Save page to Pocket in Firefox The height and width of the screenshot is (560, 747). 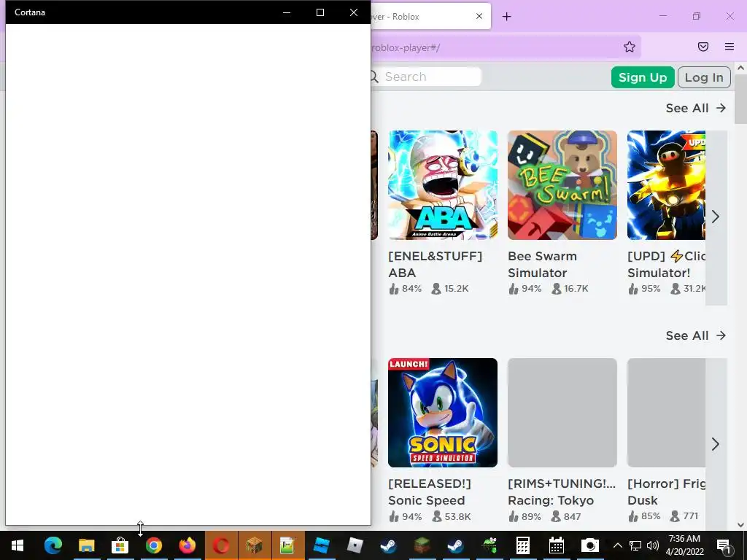pyautogui.click(x=703, y=47)
